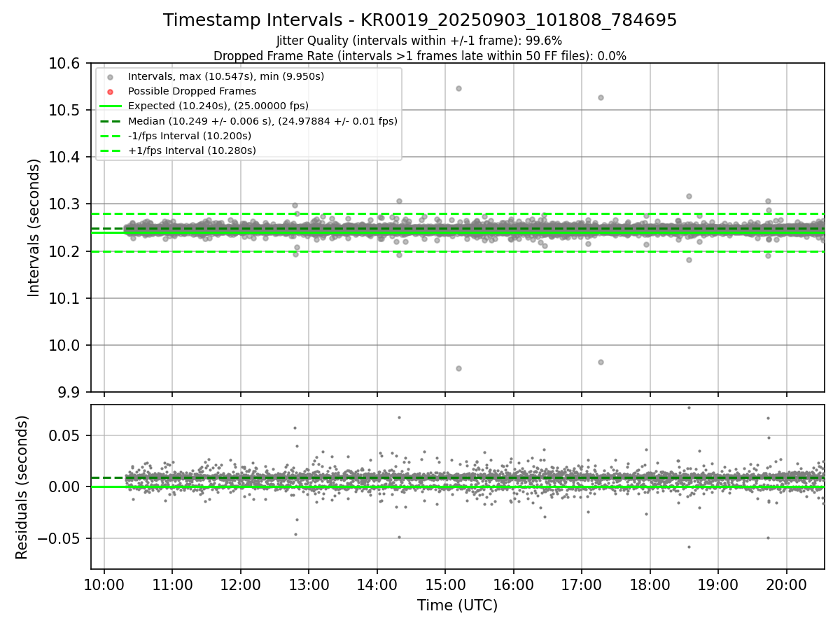Click legend entry 'Expected (10.240s), (25.00000 fps)'
Viewport: 840px width, 630px height.
[x=218, y=106]
